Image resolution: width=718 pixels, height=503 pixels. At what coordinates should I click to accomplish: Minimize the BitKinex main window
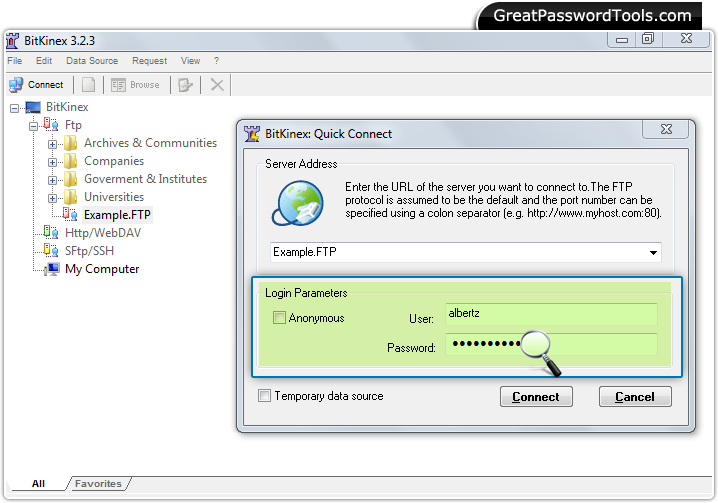622,40
